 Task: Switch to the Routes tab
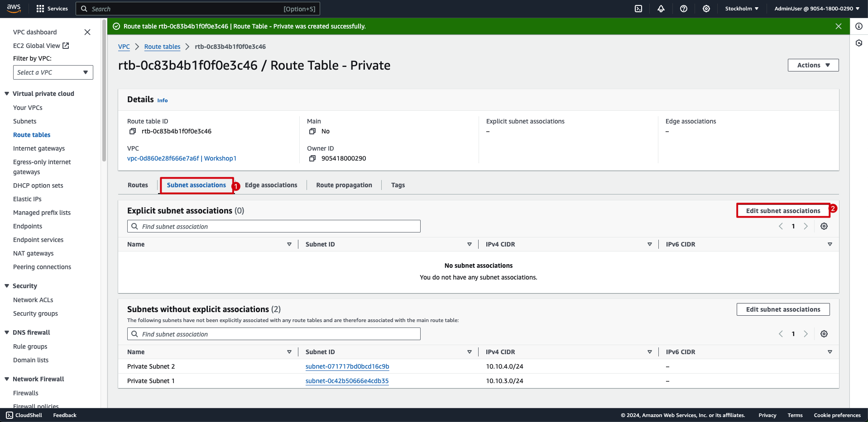click(138, 185)
